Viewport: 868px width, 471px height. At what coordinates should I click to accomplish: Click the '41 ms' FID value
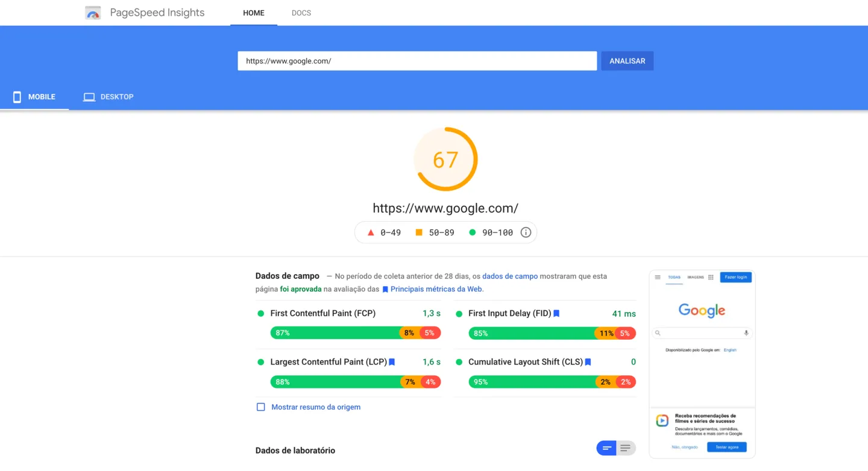(x=624, y=314)
